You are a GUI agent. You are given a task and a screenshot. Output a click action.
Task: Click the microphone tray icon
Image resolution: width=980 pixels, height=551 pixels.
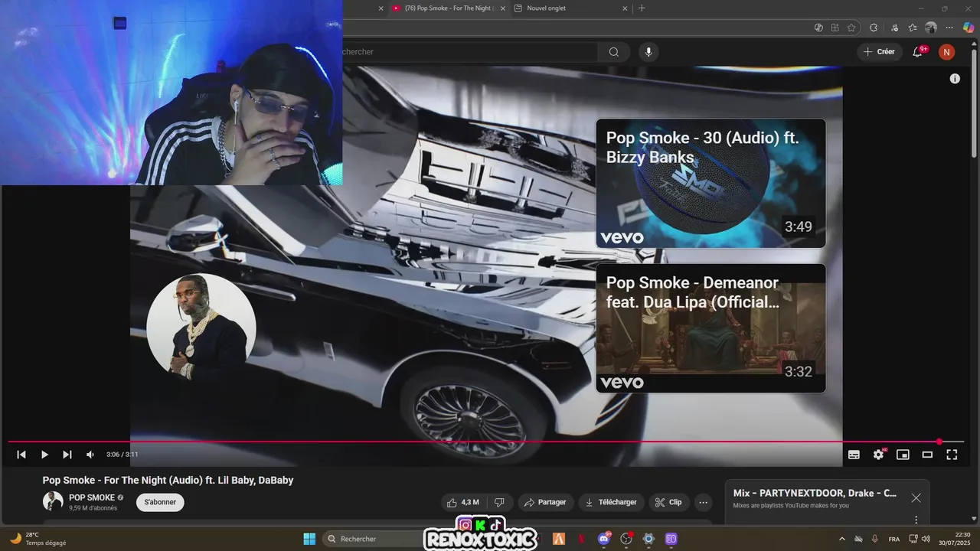875,539
